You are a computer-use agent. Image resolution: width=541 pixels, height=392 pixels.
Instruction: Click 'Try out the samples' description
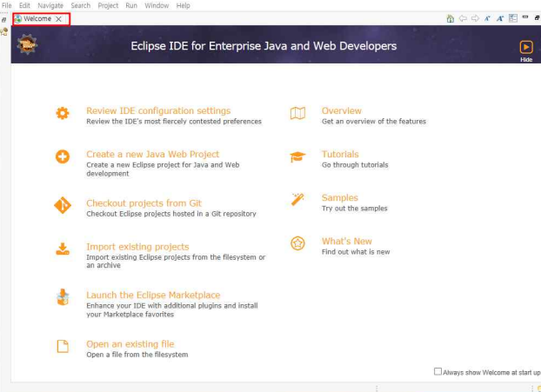point(354,209)
